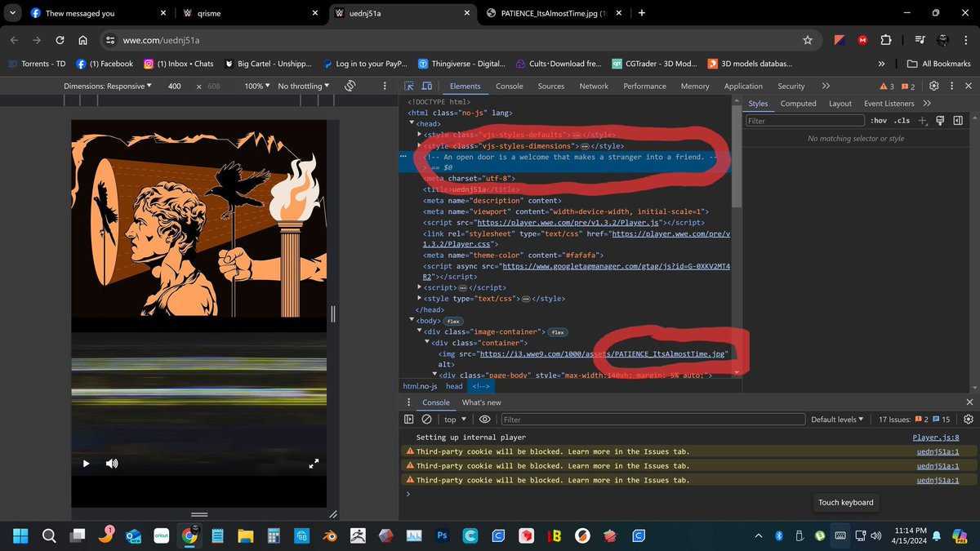Open the Dimensions: Responsive dropdown
Screen dimensions: 980x551
click(107, 86)
